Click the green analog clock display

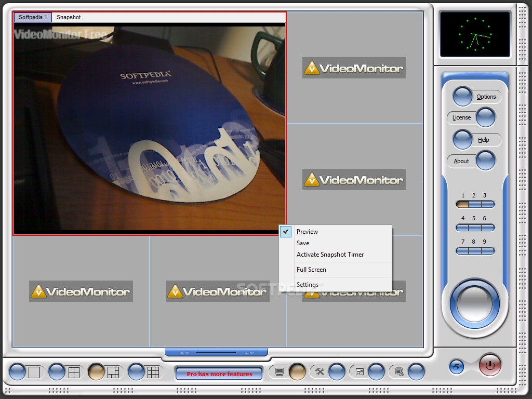pyautogui.click(x=475, y=34)
